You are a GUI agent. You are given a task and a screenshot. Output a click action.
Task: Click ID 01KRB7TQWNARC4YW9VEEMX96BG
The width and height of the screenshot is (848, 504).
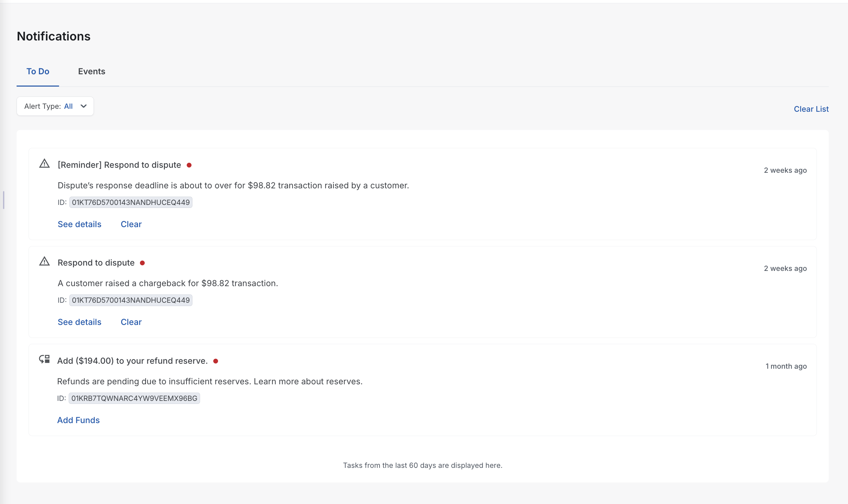pos(134,398)
